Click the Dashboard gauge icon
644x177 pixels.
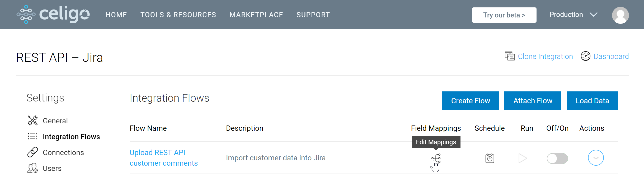click(585, 56)
